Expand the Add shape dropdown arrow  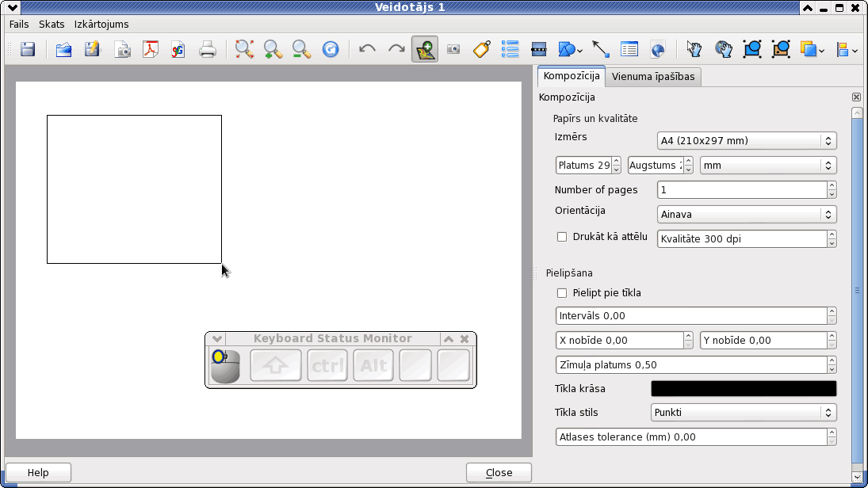pos(579,51)
